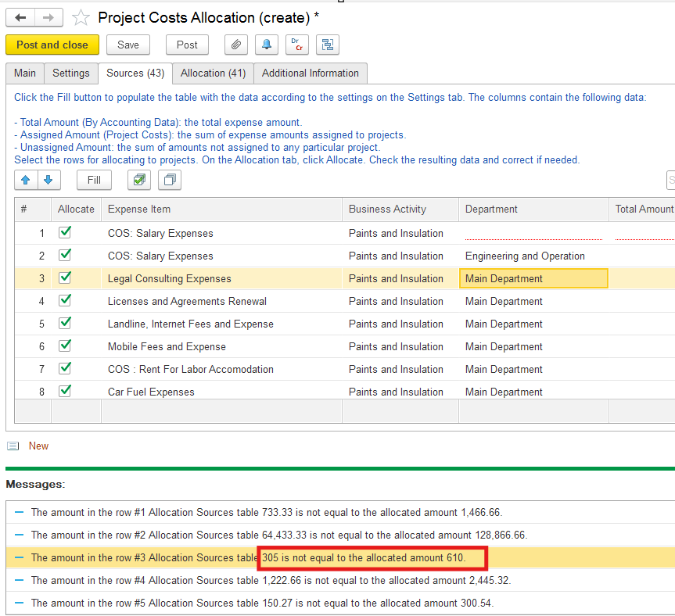Screen dimensions: 675x616
Task: Add document to favorites with star
Action: 80,18
